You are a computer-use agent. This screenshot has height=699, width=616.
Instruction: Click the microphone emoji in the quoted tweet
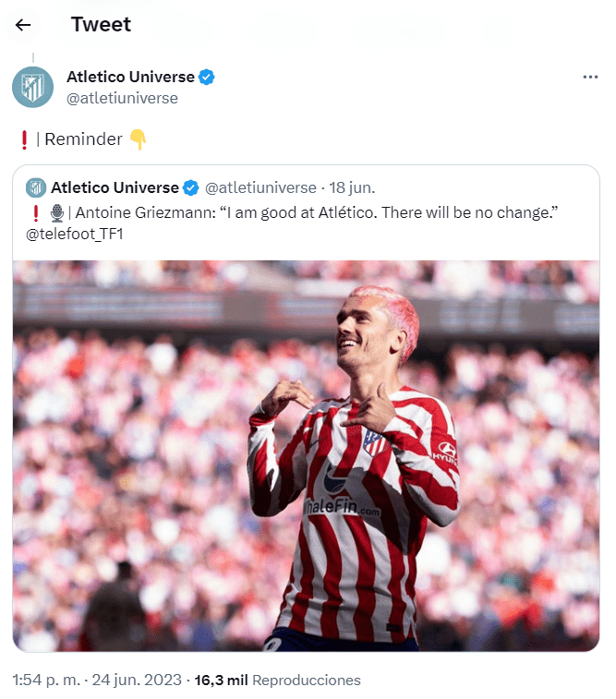point(57,213)
